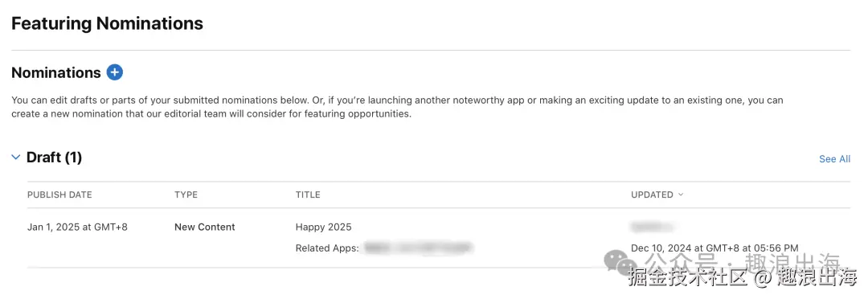This screenshot has width=868, height=299.
Task: Click the Draft (1) section heading
Action: tap(55, 158)
